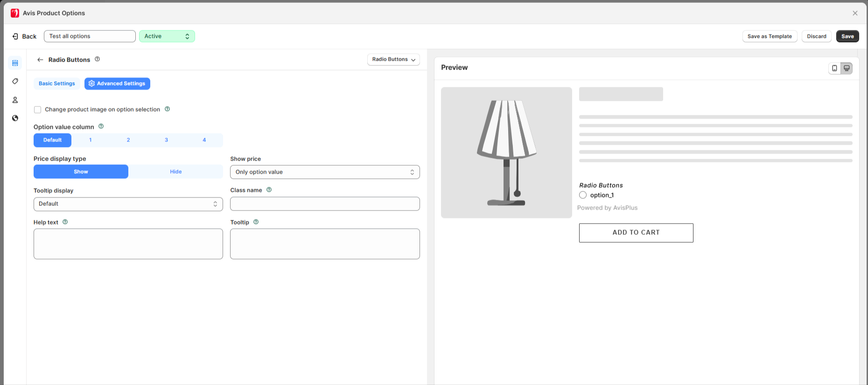Click the Save as Template button

pyautogui.click(x=769, y=36)
